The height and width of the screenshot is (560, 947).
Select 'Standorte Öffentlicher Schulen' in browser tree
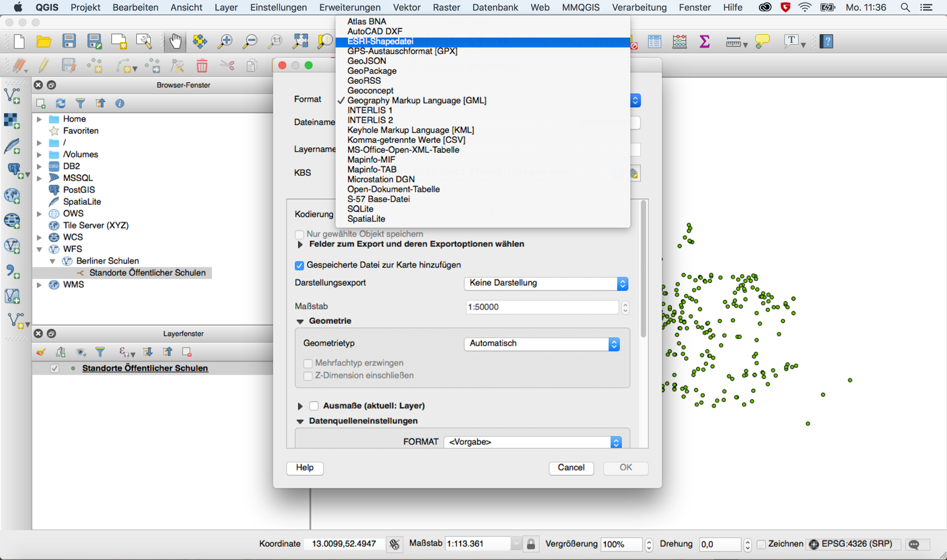[x=147, y=273]
